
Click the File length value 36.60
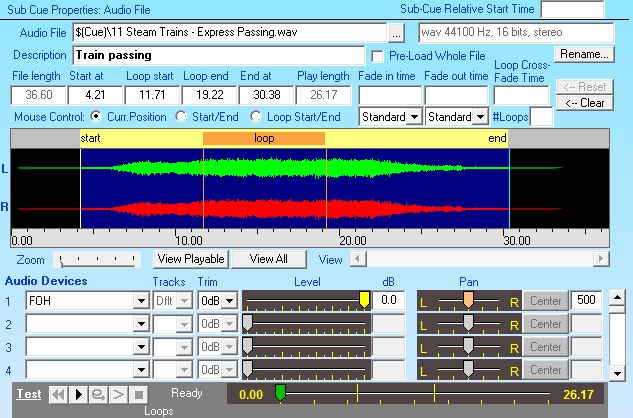pyautogui.click(x=38, y=95)
